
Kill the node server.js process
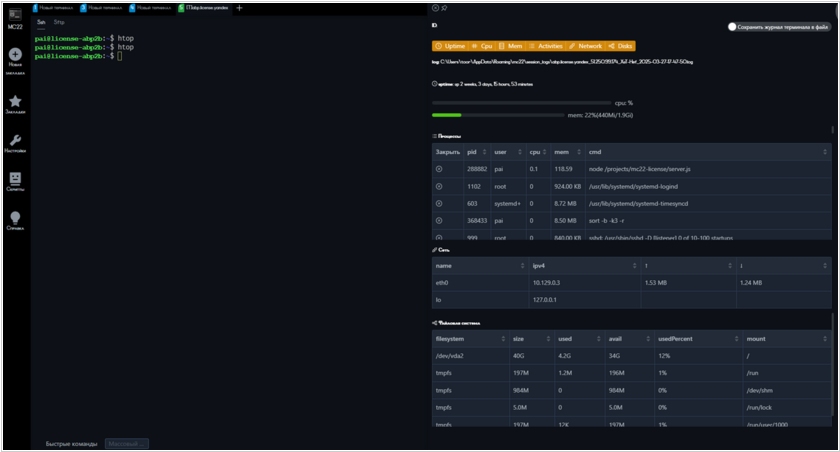coord(438,169)
